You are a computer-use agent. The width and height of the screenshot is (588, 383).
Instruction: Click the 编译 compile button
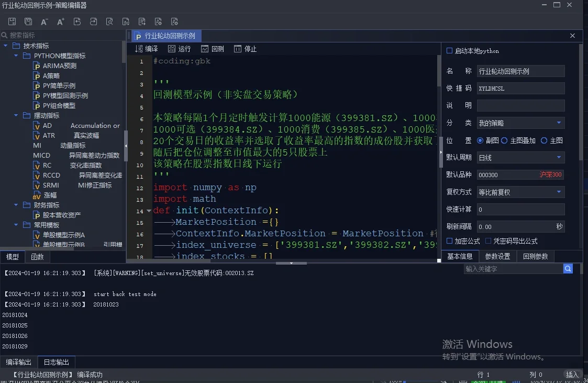point(147,49)
